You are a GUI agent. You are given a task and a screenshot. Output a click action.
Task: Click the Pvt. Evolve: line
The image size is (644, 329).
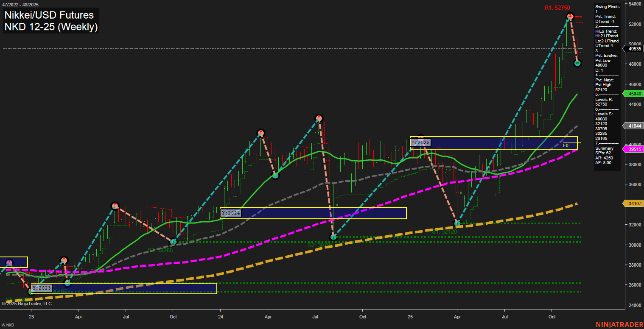point(607,56)
